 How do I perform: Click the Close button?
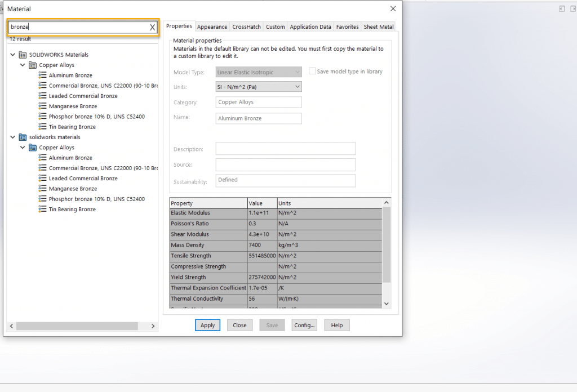pyautogui.click(x=239, y=325)
